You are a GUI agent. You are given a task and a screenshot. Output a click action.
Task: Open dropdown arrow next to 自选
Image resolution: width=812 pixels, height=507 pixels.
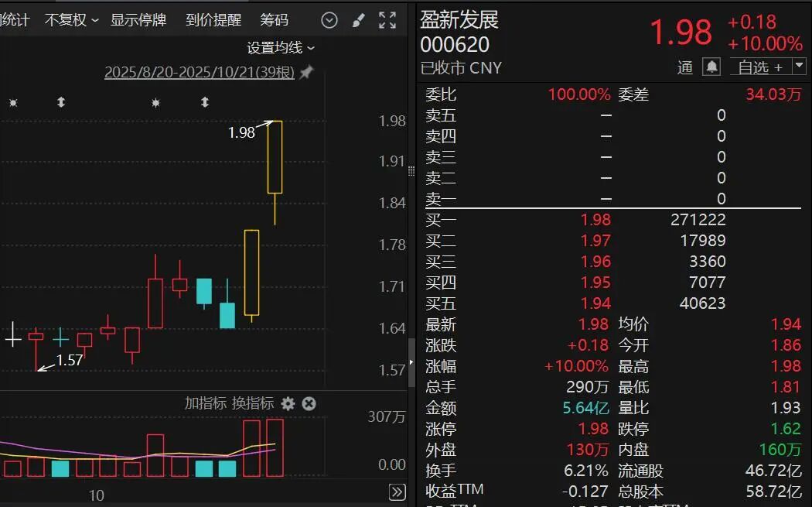point(799,67)
